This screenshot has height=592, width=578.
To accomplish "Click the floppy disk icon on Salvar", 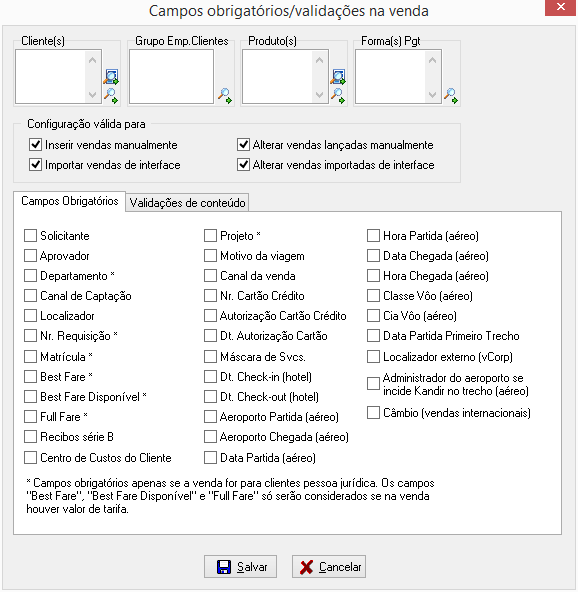I will (x=224, y=567).
